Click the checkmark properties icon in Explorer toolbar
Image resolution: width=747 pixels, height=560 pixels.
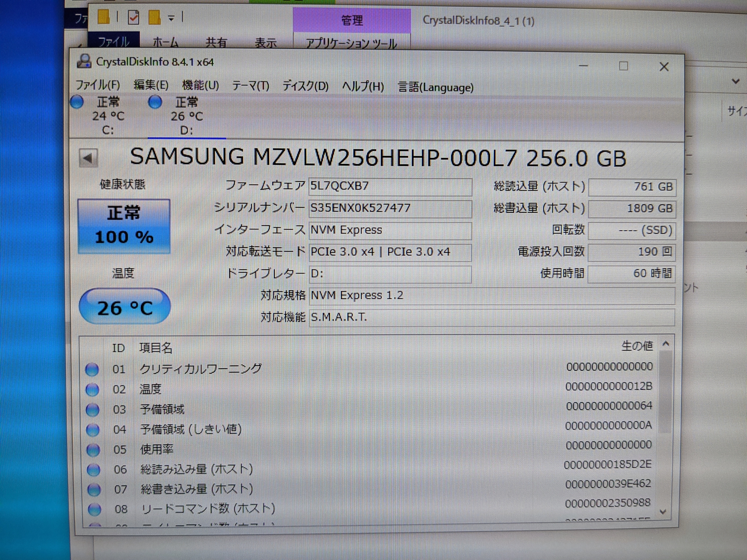(x=133, y=17)
